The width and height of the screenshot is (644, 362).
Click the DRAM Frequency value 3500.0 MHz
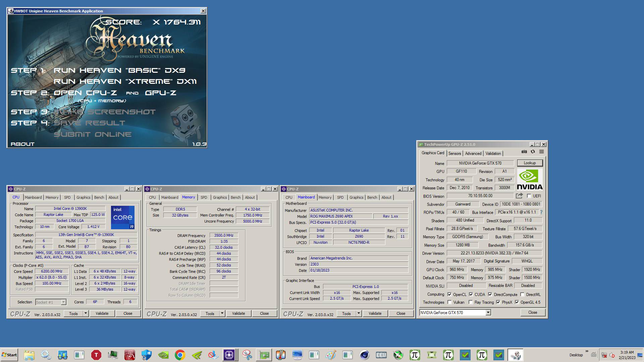coord(224,236)
